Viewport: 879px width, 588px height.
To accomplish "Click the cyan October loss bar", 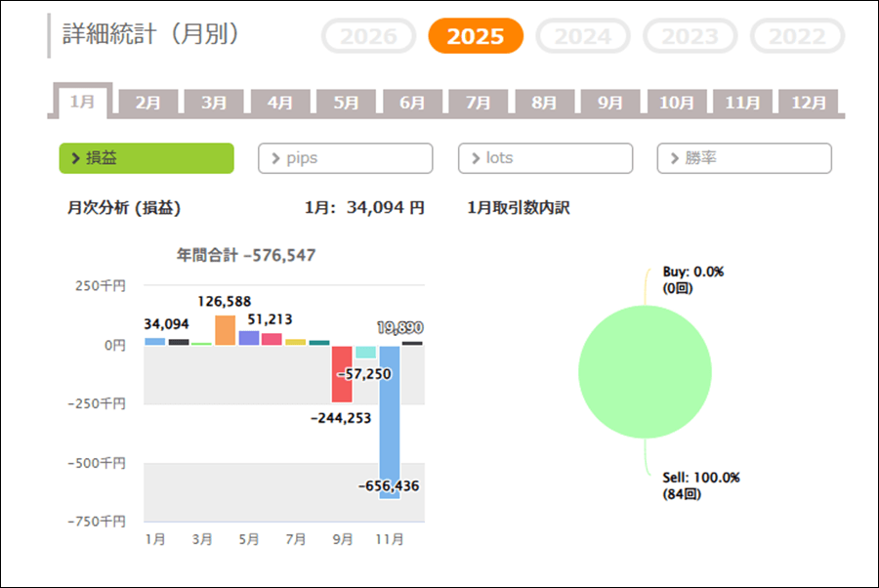I will coord(365,352).
